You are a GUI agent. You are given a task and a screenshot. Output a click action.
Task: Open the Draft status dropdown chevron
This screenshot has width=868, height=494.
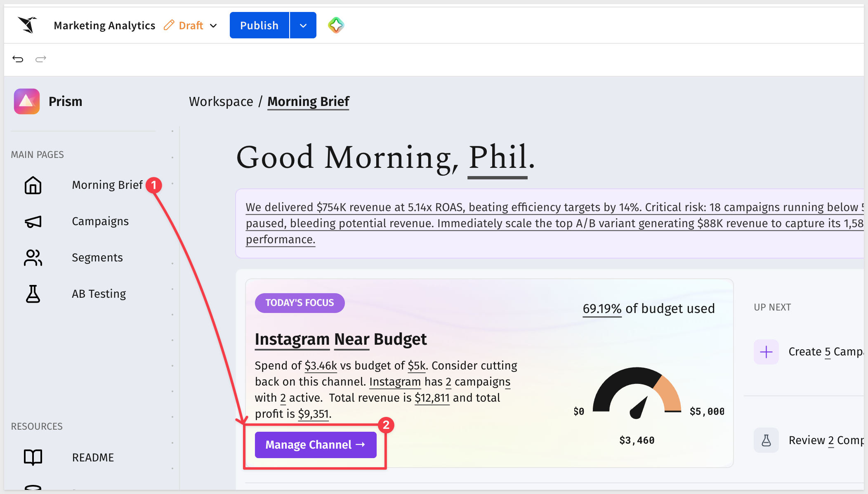(213, 26)
